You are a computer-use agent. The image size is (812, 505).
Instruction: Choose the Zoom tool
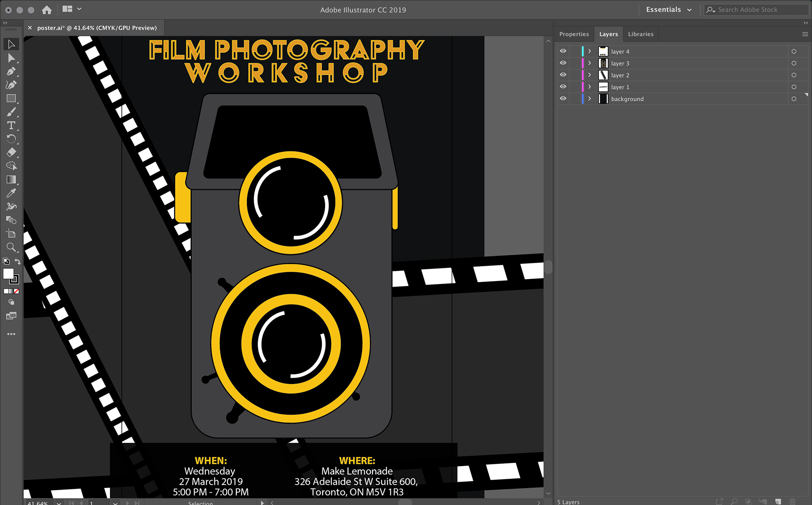click(x=11, y=247)
